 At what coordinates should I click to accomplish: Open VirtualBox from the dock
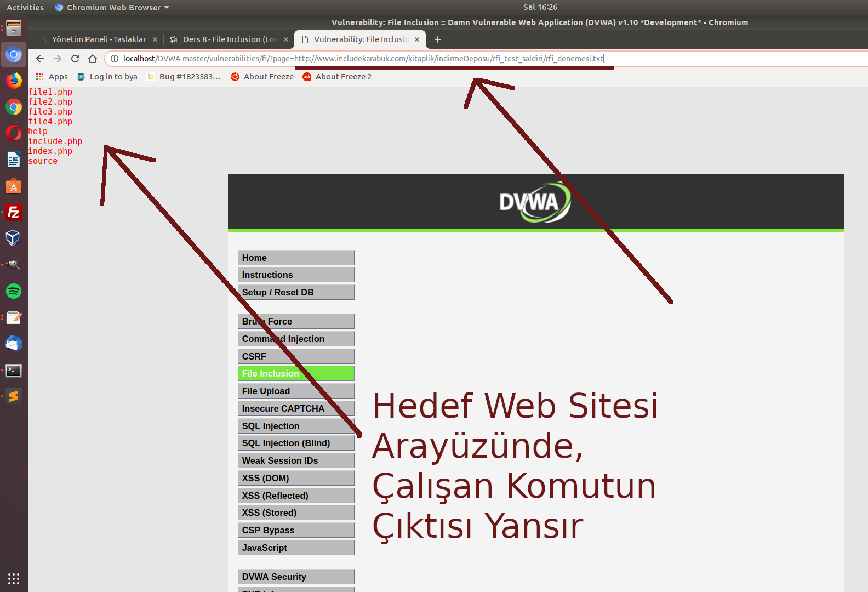click(14, 238)
